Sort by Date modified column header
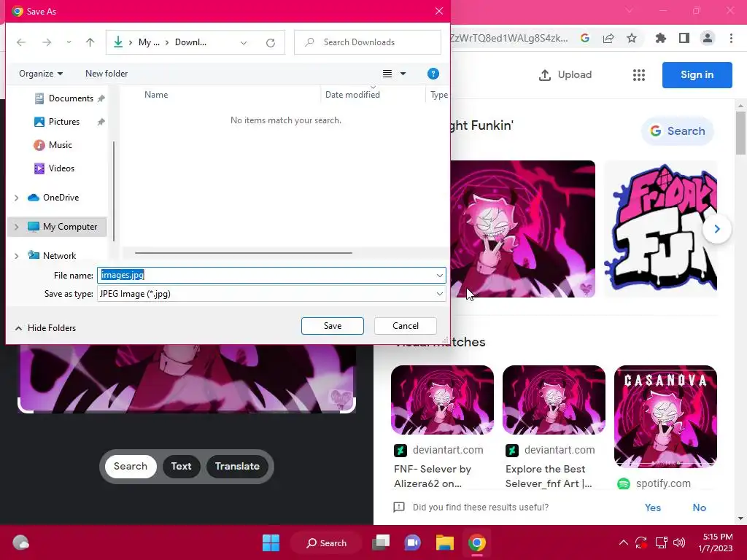 click(352, 95)
